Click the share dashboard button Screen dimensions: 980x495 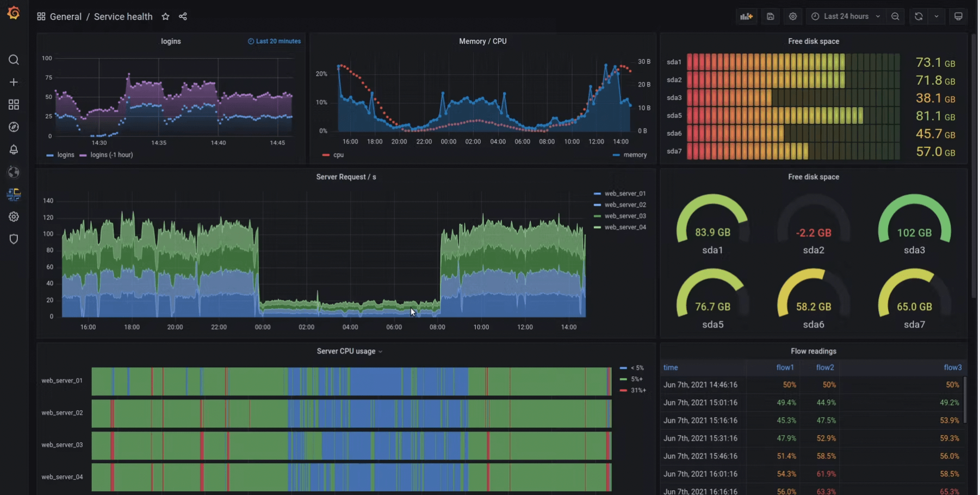pos(183,16)
